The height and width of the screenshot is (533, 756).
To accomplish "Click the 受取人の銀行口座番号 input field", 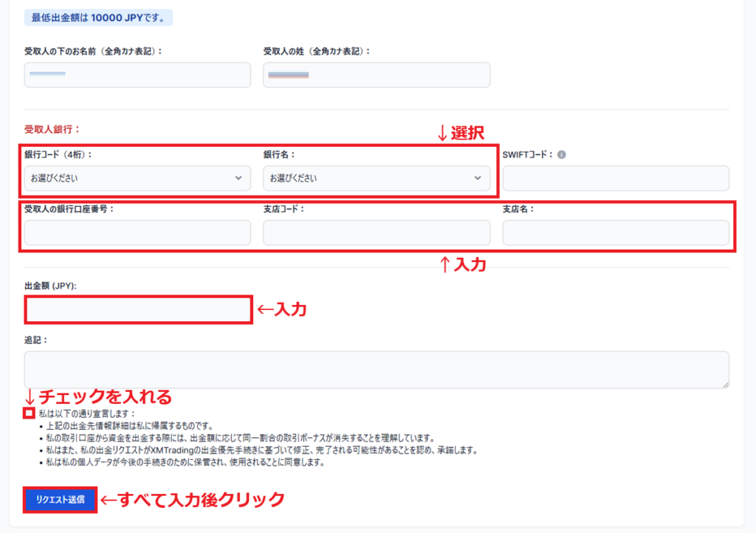I will click(137, 232).
